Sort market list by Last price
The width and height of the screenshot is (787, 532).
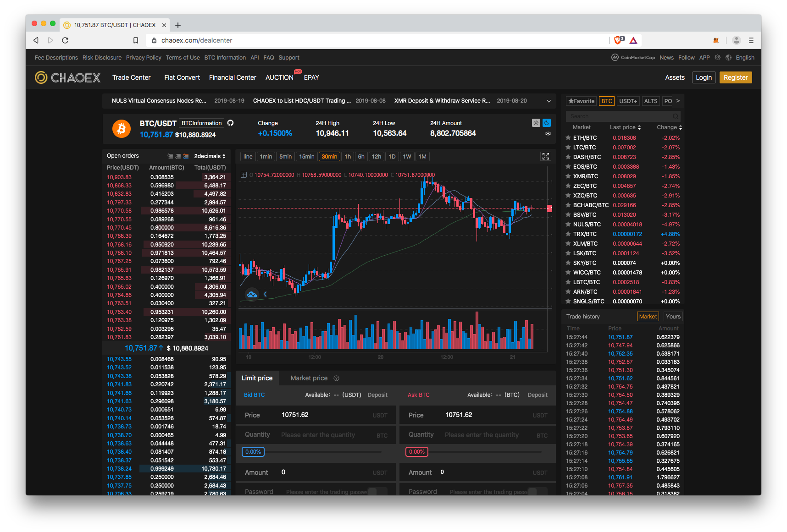coord(625,127)
